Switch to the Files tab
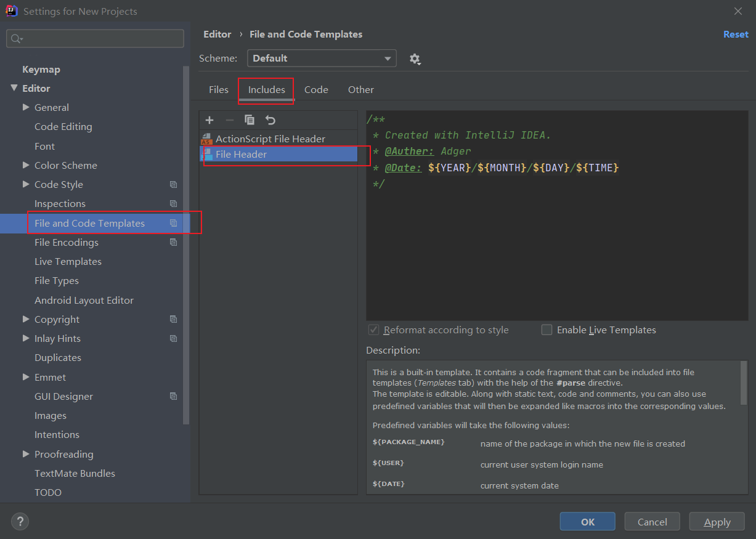This screenshot has width=756, height=539. pos(219,90)
